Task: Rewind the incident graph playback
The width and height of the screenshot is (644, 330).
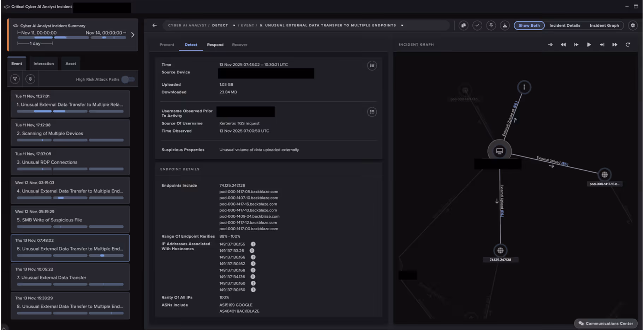Action: [x=563, y=45]
